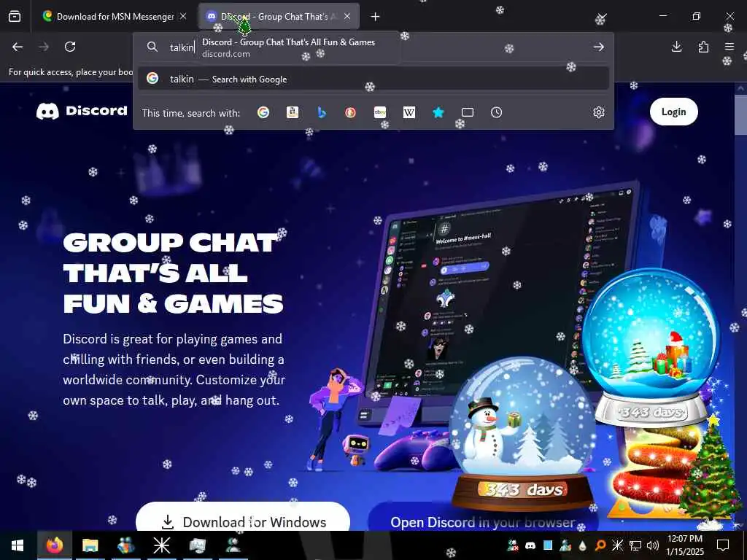Close the Discord tab
This screenshot has height=560, width=747.
[x=347, y=17]
